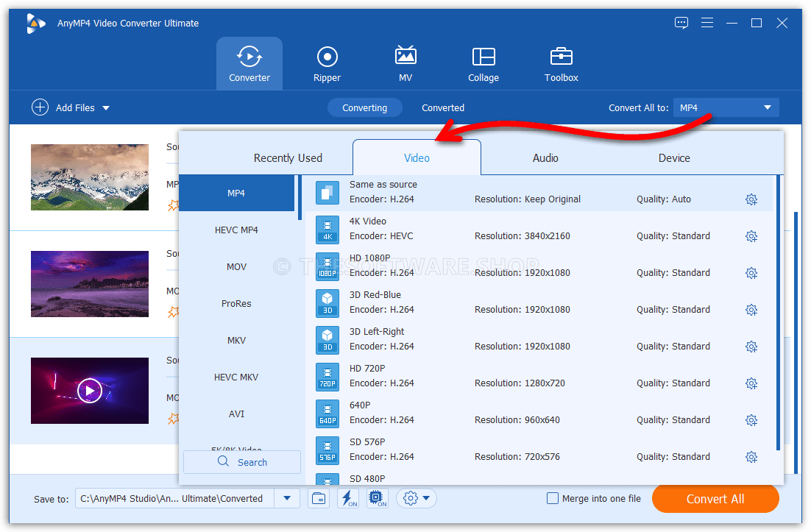This screenshot has height=532, width=811.
Task: Click Resolution: 3840x2160 text
Action: tap(523, 235)
